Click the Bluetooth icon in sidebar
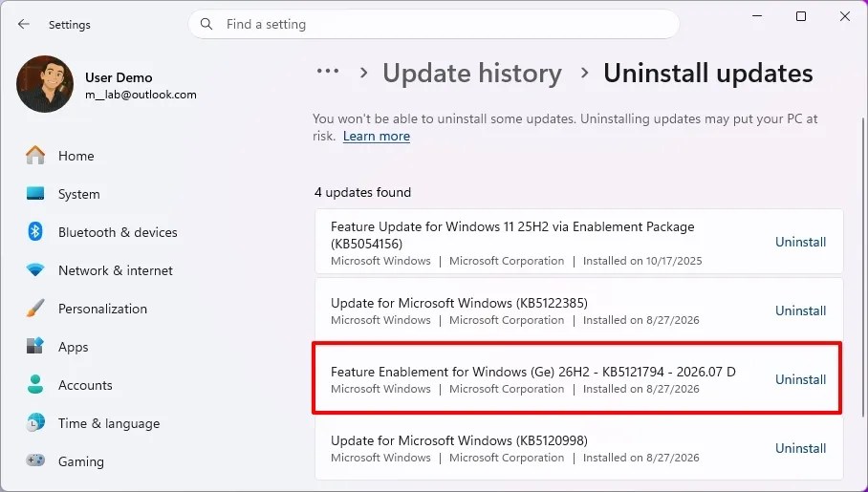The height and width of the screenshot is (492, 868). click(x=35, y=232)
